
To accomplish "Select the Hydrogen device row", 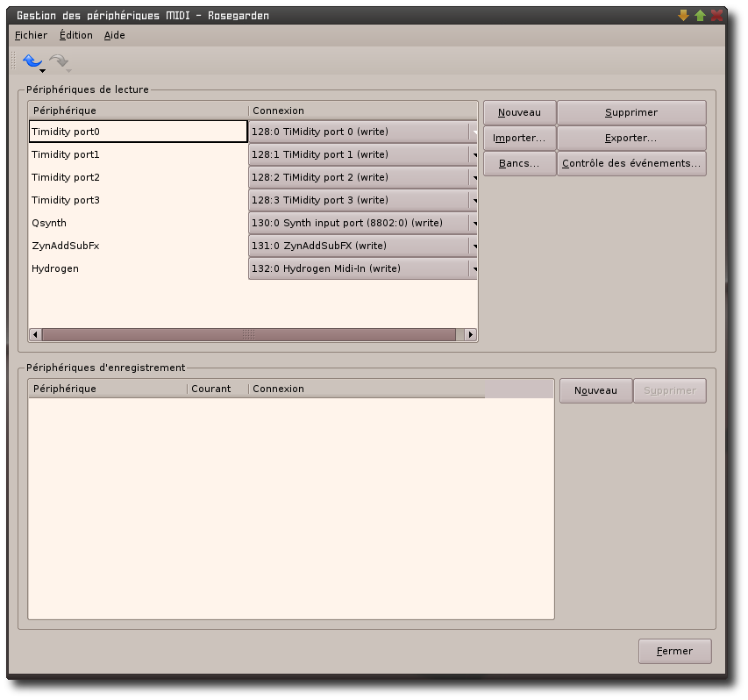I will point(139,268).
